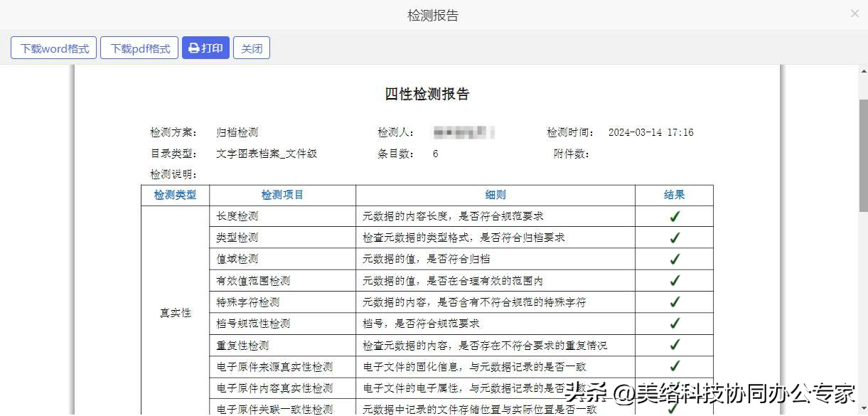Click the checkmark for 值域检测 row
This screenshot has width=868, height=416.
[674, 260]
